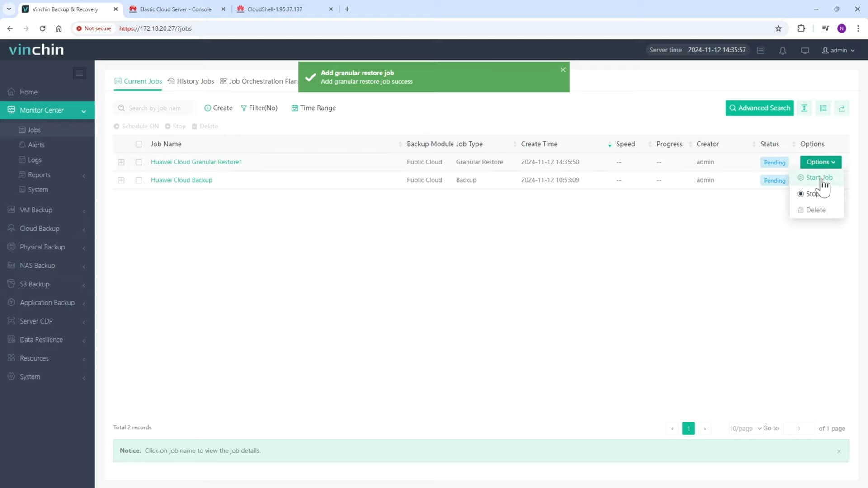Open Jobs in the Monitor Center submenu

(x=34, y=130)
